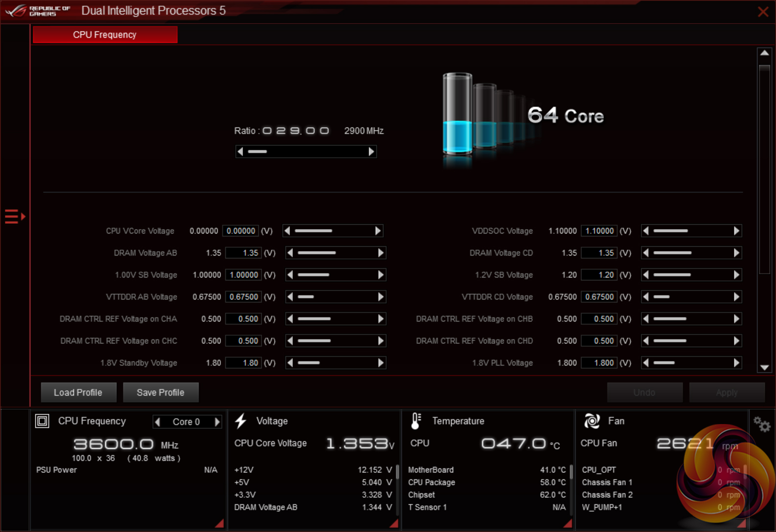Decrease DRAM CTRL REF Voltage on CHB
Image resolution: width=776 pixels, height=532 pixels.
tap(646, 319)
